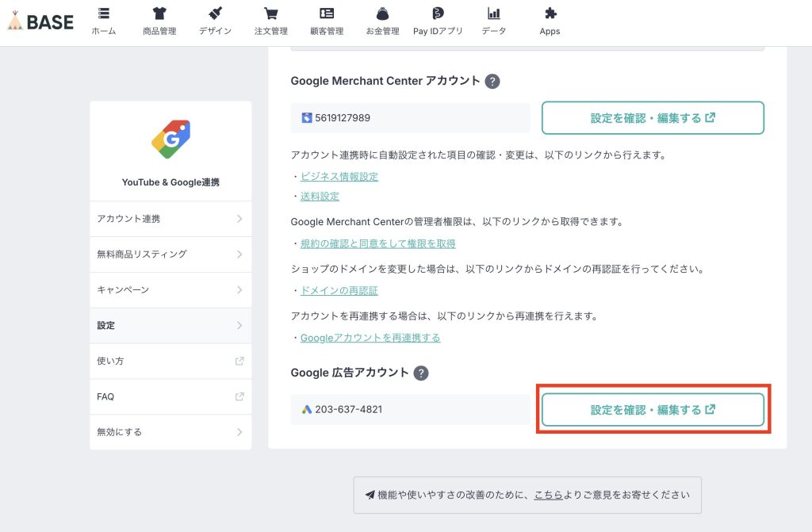
Task: Expand 設定 chevron in sidebar
Action: click(x=239, y=326)
